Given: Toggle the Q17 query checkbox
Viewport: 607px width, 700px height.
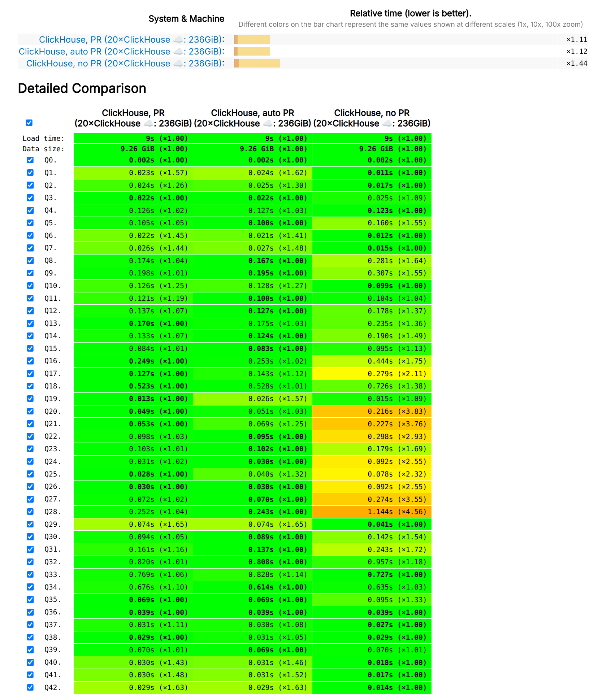Looking at the screenshot, I should click(30, 374).
